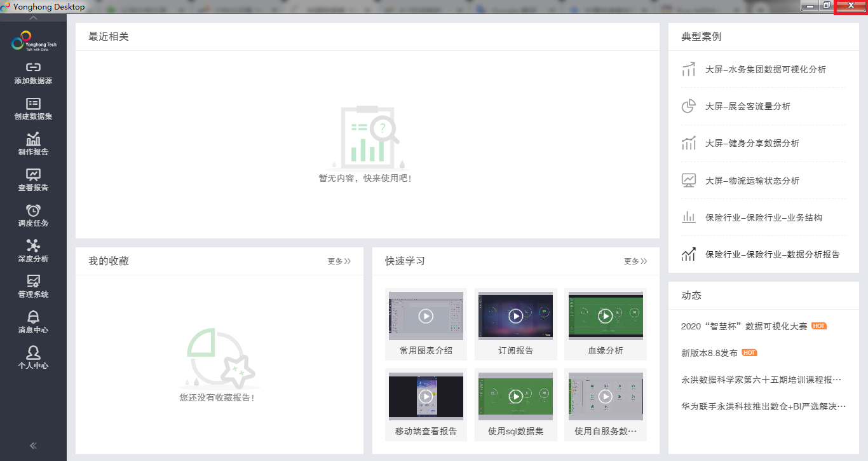Open the 制作报告 chart icon
This screenshot has width=868, height=461.
pyautogui.click(x=33, y=139)
